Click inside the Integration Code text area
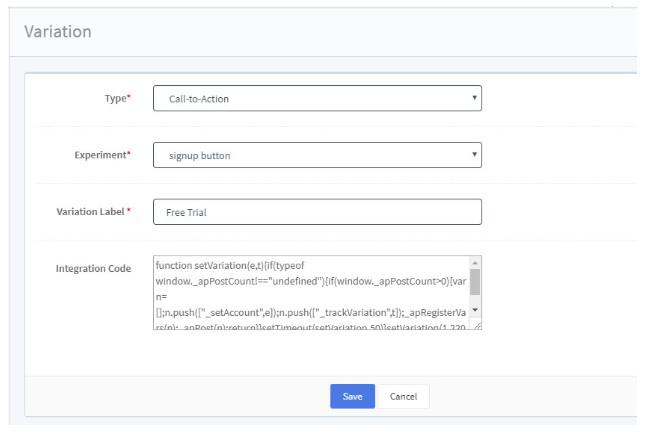The image size is (670, 432). click(310, 292)
